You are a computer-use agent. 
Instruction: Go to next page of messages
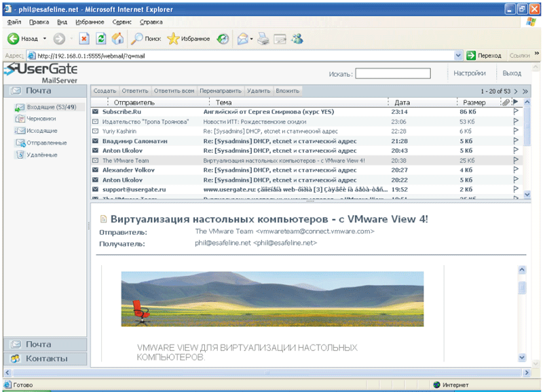click(516, 92)
